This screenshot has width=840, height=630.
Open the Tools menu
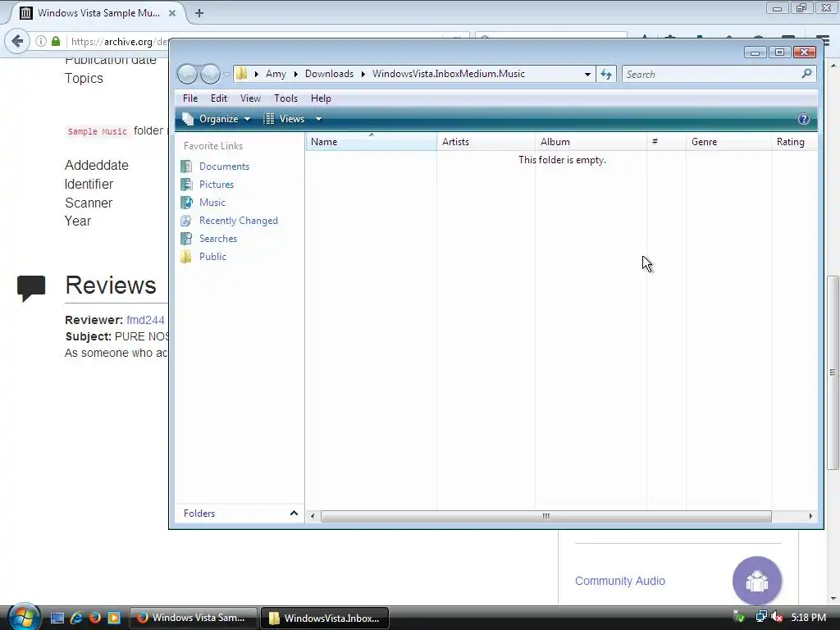click(x=285, y=98)
